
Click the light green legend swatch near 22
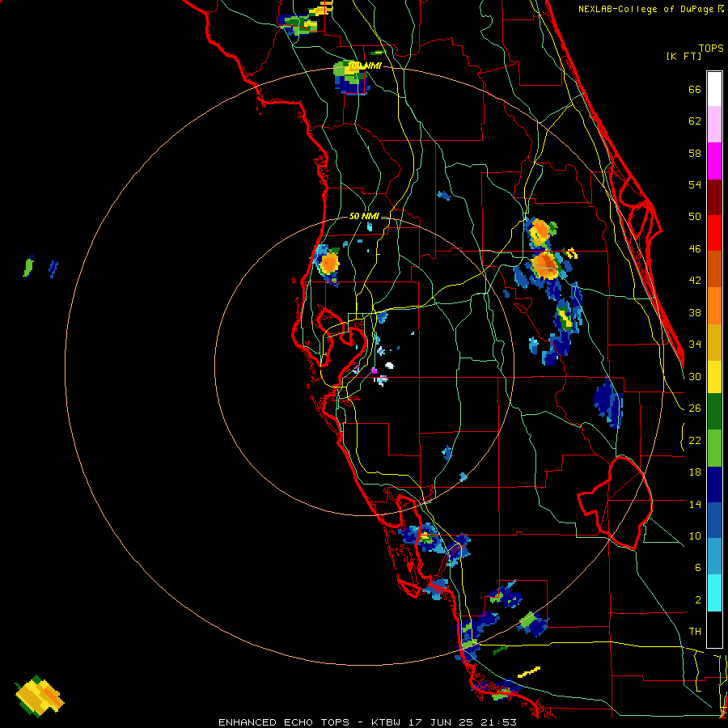714,448
